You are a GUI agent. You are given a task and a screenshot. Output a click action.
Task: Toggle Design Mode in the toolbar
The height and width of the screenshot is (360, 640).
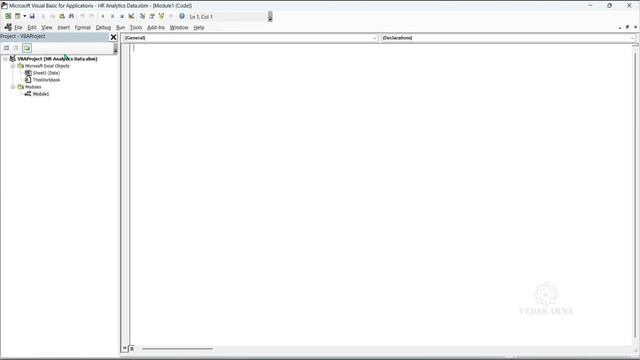[x=131, y=16]
